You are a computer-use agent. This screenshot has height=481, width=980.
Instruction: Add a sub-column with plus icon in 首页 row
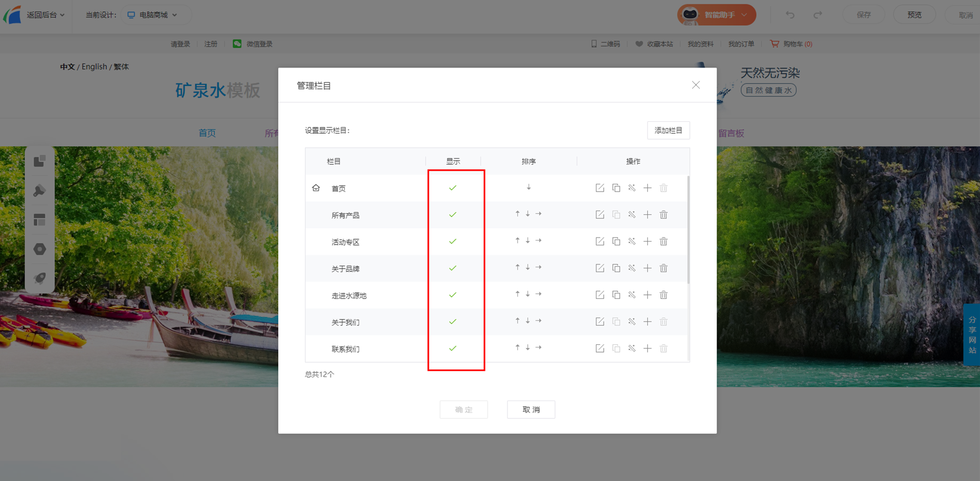pos(647,188)
